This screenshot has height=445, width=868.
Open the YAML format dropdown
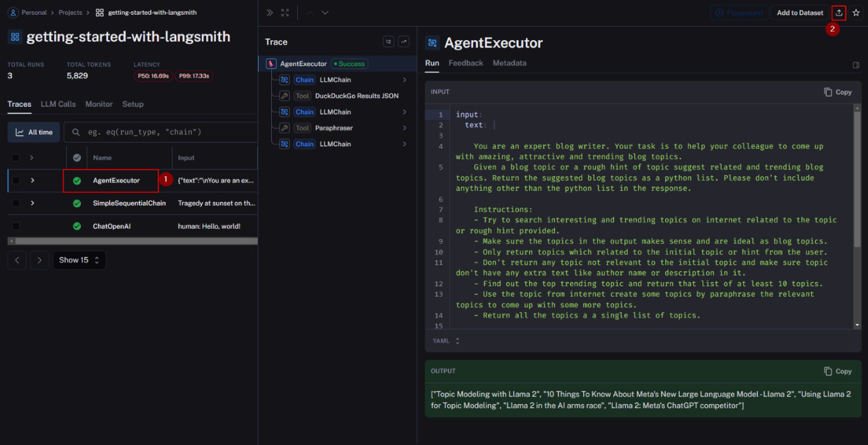coord(446,341)
